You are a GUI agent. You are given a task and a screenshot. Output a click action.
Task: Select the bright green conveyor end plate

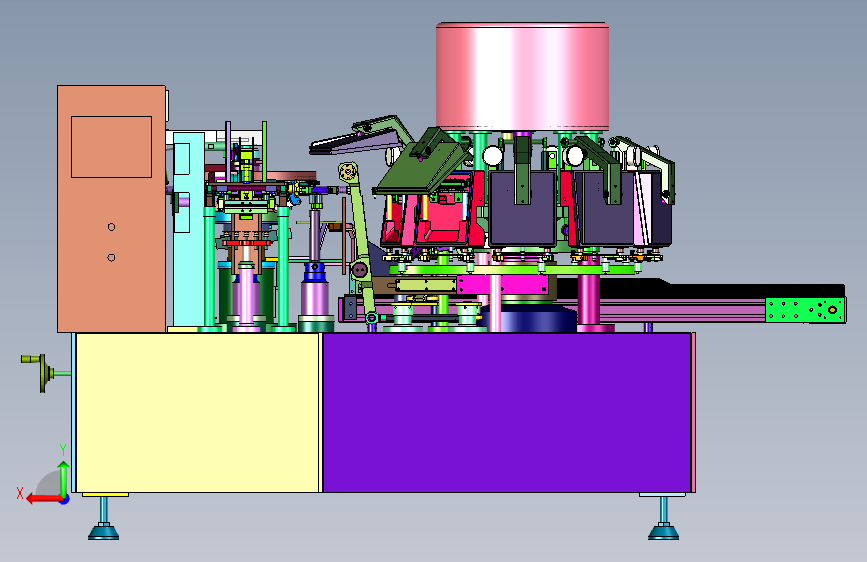[805, 310]
